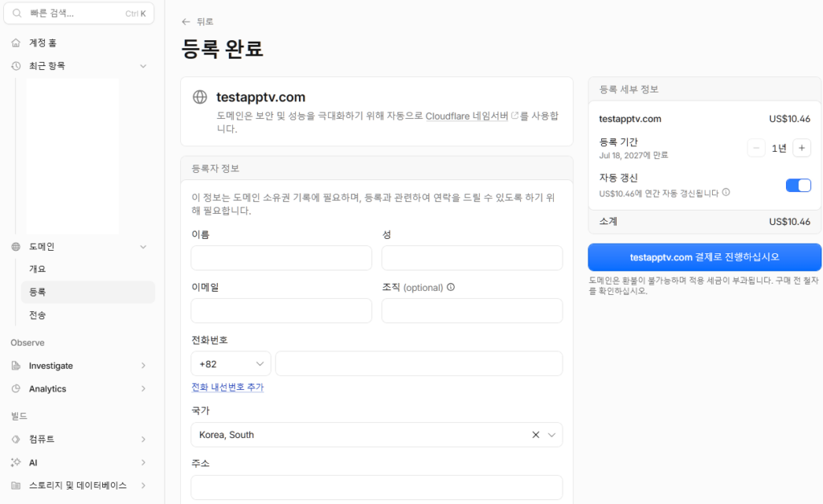Screen dimensions: 823x504
Task: Toggle the 자동 갱신 switch
Action: coord(798,186)
